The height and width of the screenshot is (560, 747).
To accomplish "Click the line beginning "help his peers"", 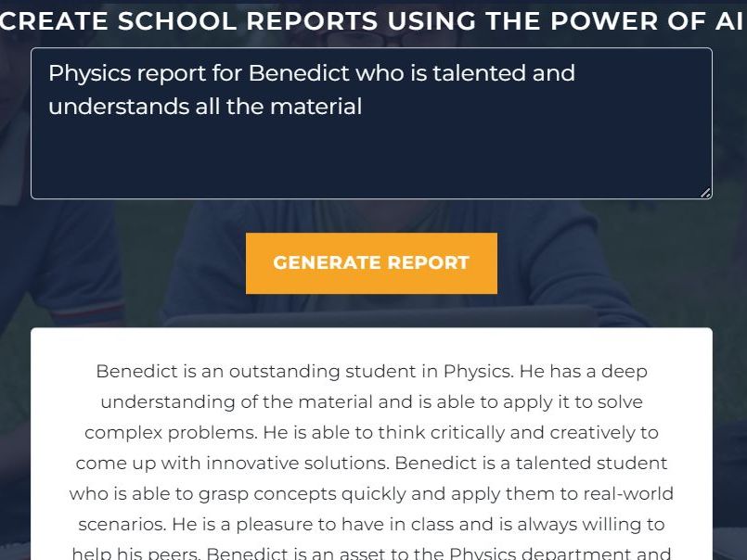I will pyautogui.click(x=371, y=554).
